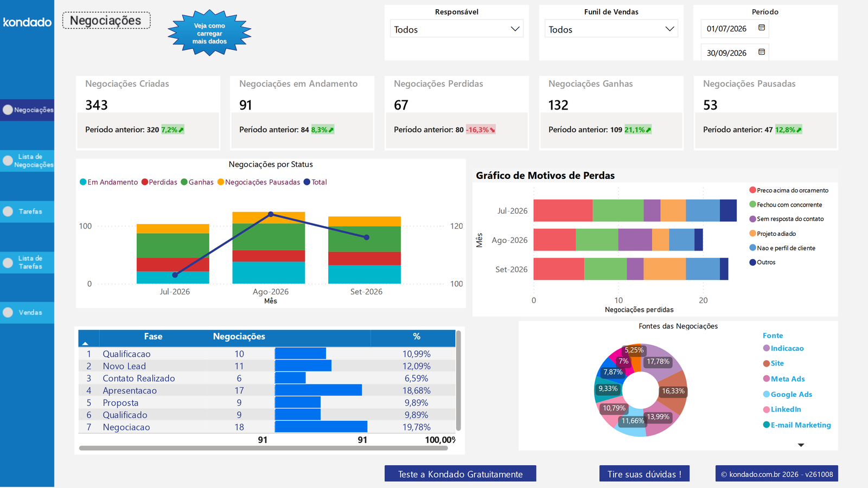868x488 pixels.
Task: Click the table's vertical scrollbar
Action: click(458, 380)
